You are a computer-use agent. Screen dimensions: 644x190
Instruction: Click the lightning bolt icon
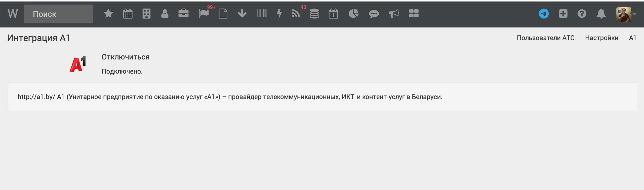(279, 14)
